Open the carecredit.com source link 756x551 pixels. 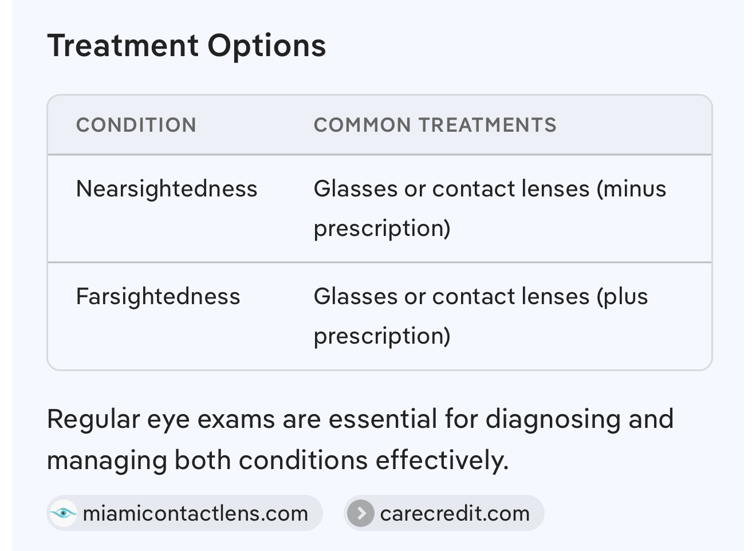(454, 514)
